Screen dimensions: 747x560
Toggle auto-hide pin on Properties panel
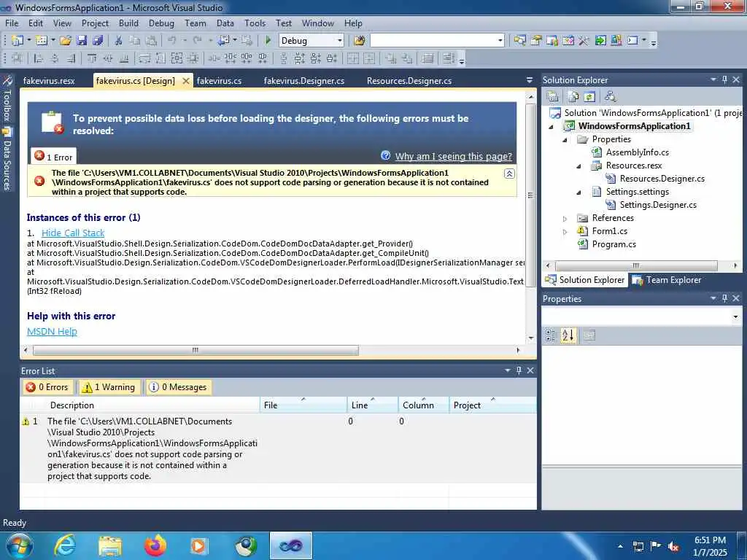click(724, 298)
